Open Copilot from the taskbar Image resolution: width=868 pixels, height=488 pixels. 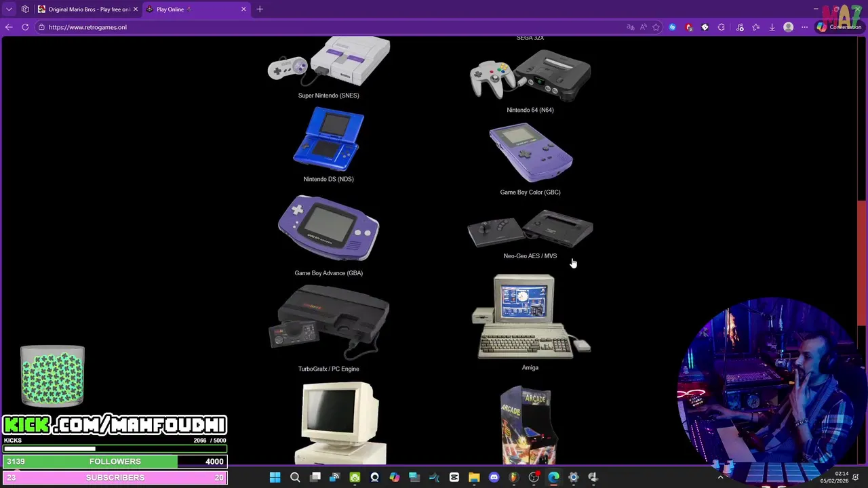coord(395,478)
